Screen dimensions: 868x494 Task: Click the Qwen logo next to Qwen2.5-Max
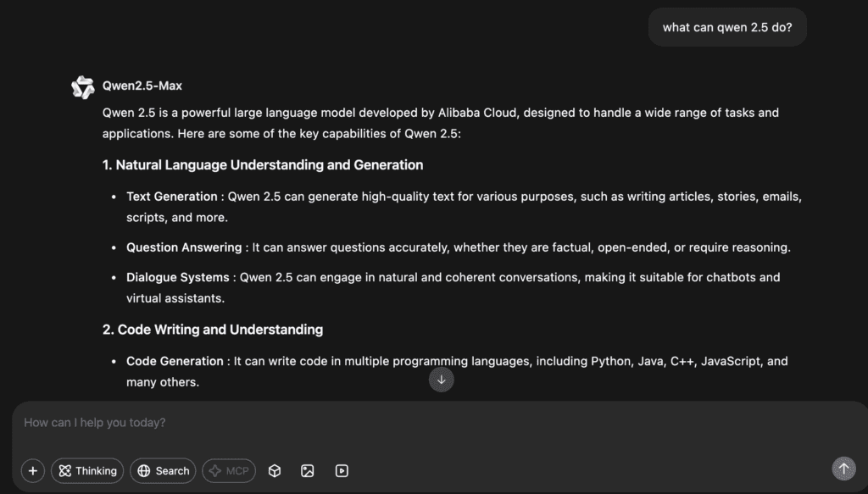[x=83, y=86]
